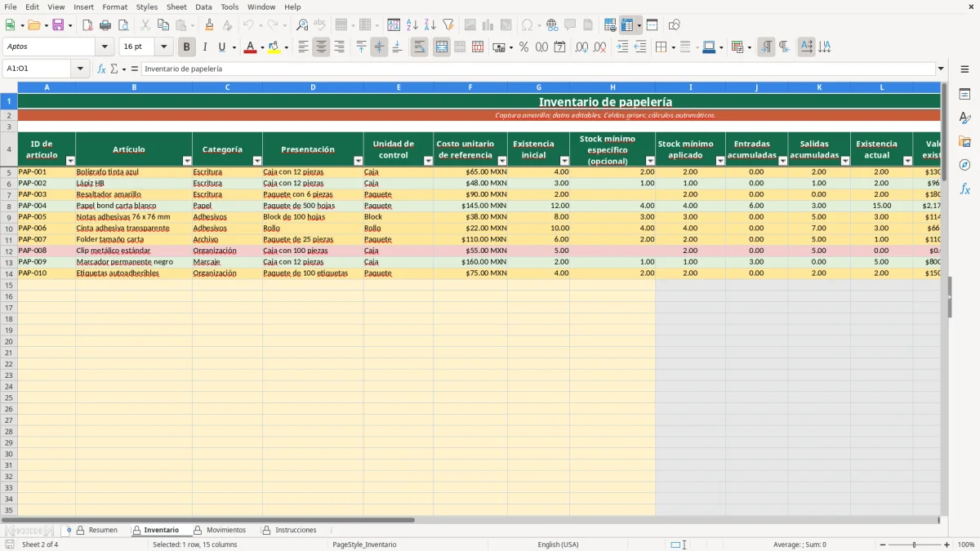Image resolution: width=980 pixels, height=551 pixels.
Task: Format as Date icon
Action: (x=559, y=47)
